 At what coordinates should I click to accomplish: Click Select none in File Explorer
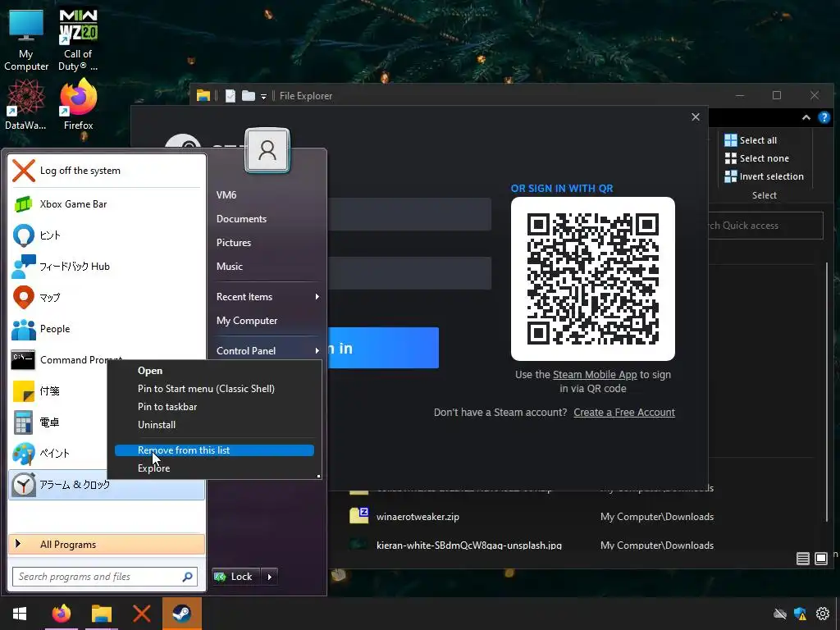coord(756,158)
